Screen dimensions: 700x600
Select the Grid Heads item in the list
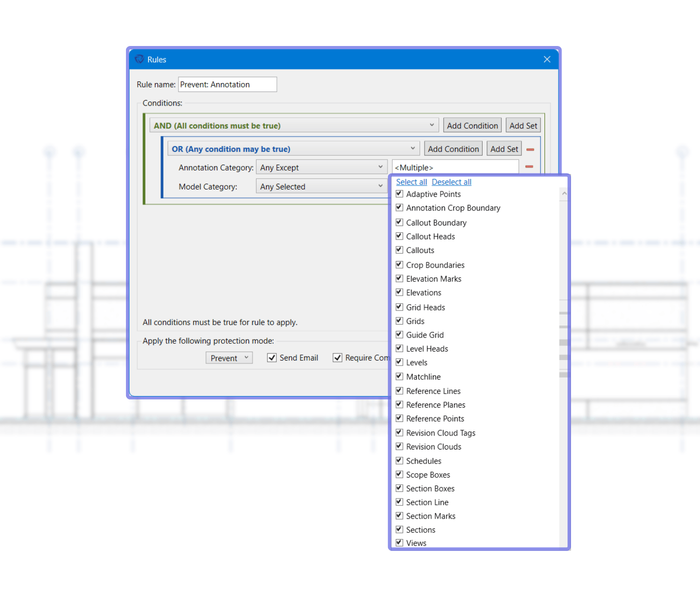425,307
